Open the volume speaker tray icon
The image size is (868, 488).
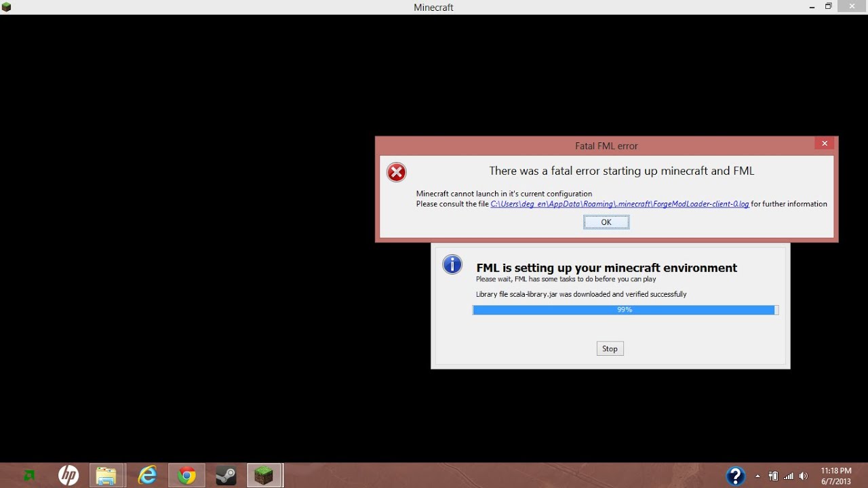click(x=804, y=476)
